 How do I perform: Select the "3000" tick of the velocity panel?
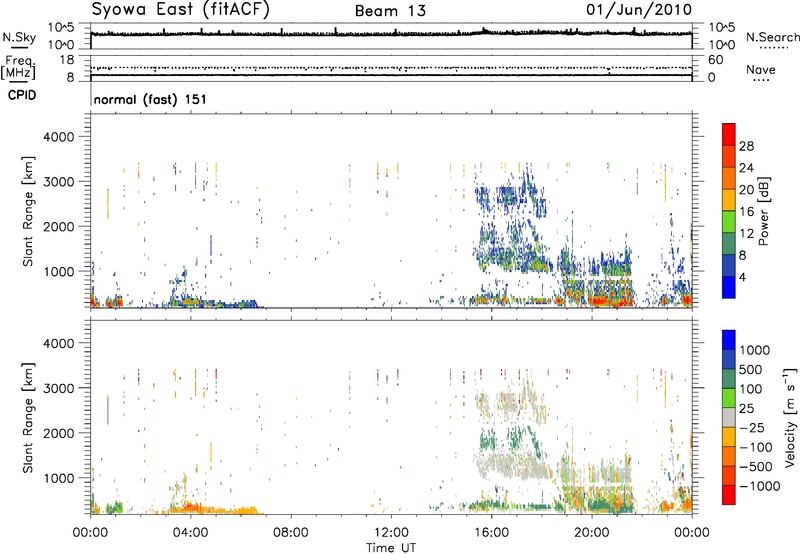pos(59,388)
